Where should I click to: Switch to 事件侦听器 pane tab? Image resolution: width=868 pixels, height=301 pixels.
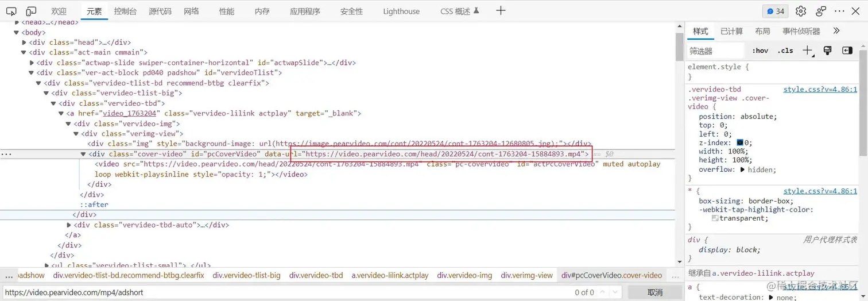[801, 31]
